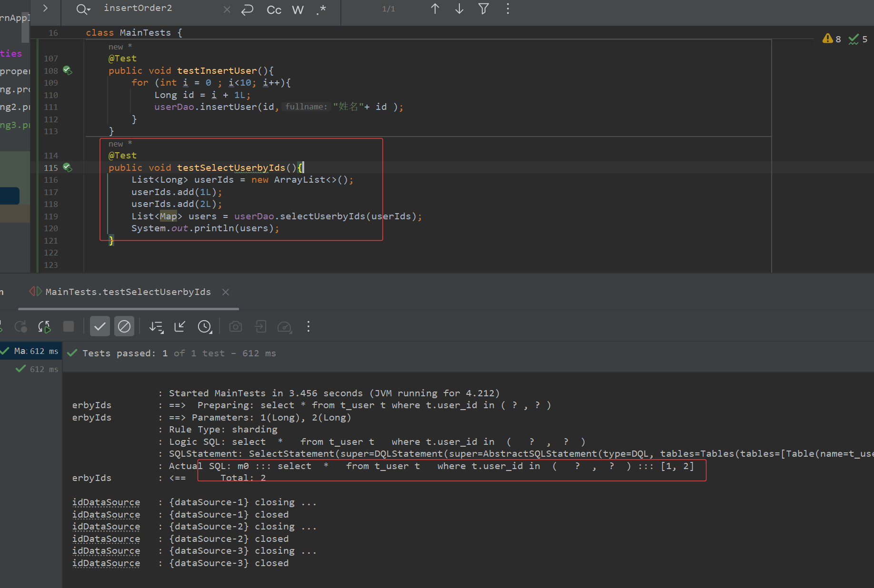Viewport: 874px width, 588px height.
Task: Click the testSelectUserbyIds method name
Action: pos(231,167)
